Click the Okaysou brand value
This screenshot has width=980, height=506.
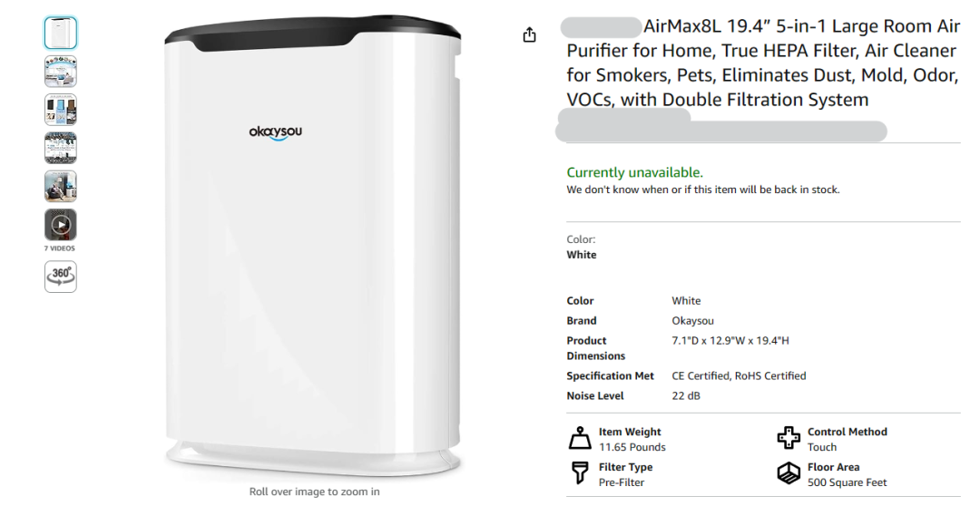click(692, 320)
